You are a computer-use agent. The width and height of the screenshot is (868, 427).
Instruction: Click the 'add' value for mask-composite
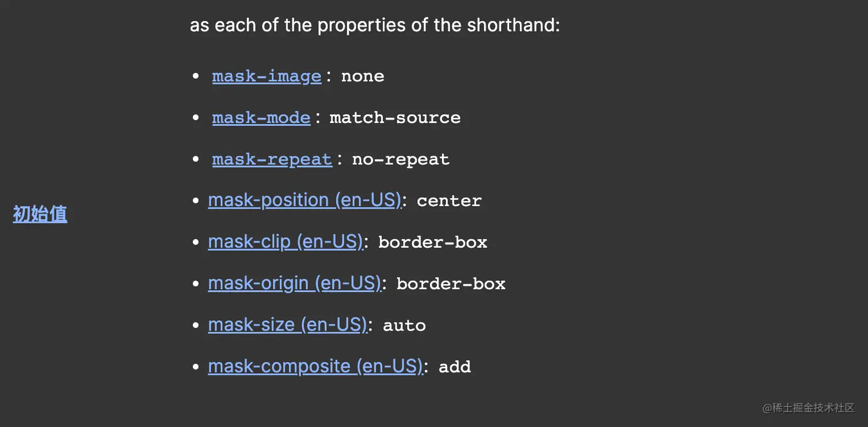click(455, 367)
